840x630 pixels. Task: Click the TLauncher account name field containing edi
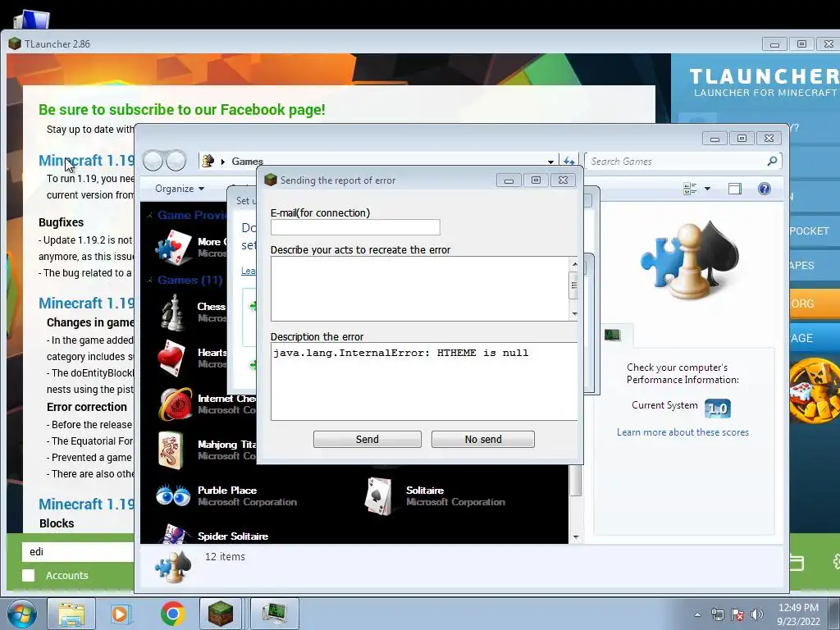tap(78, 552)
